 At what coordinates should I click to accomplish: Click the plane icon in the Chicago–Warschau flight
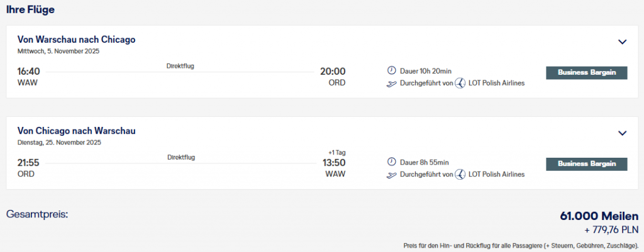click(x=391, y=174)
